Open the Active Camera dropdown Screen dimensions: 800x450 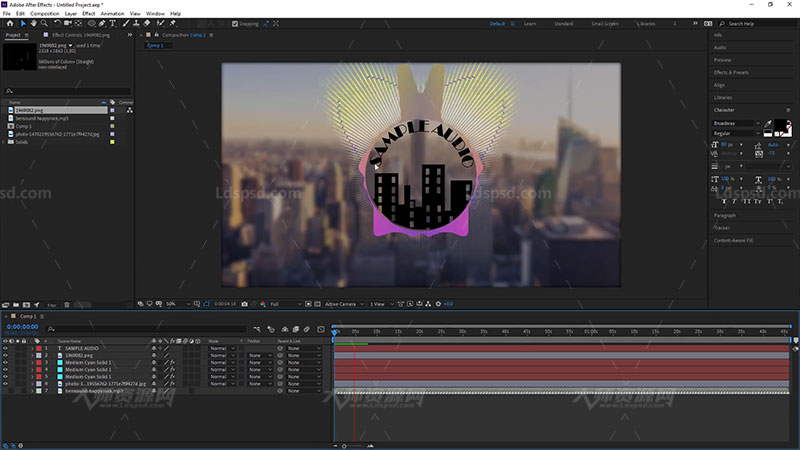344,304
